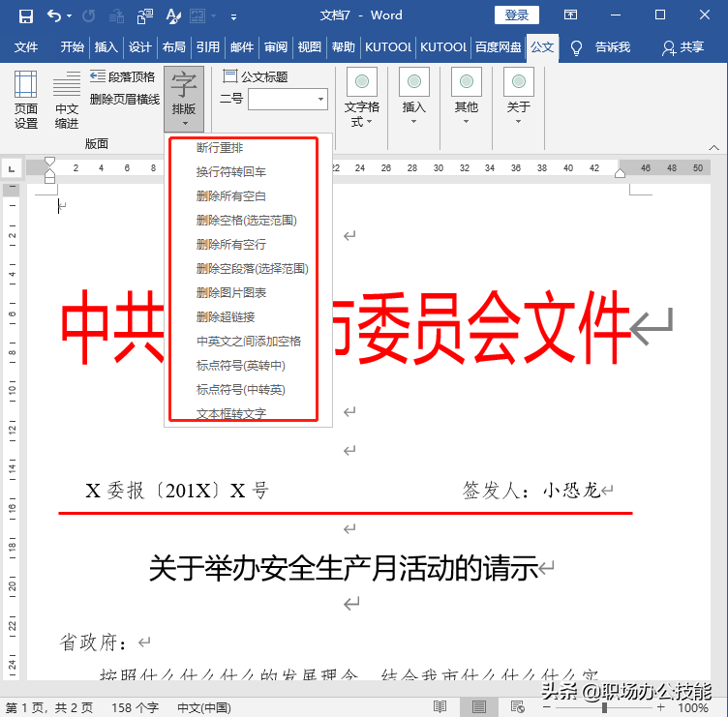Viewport: 728px width, 717px height.
Task: Switch to the 审阅 ribbon tab
Action: pos(276,47)
